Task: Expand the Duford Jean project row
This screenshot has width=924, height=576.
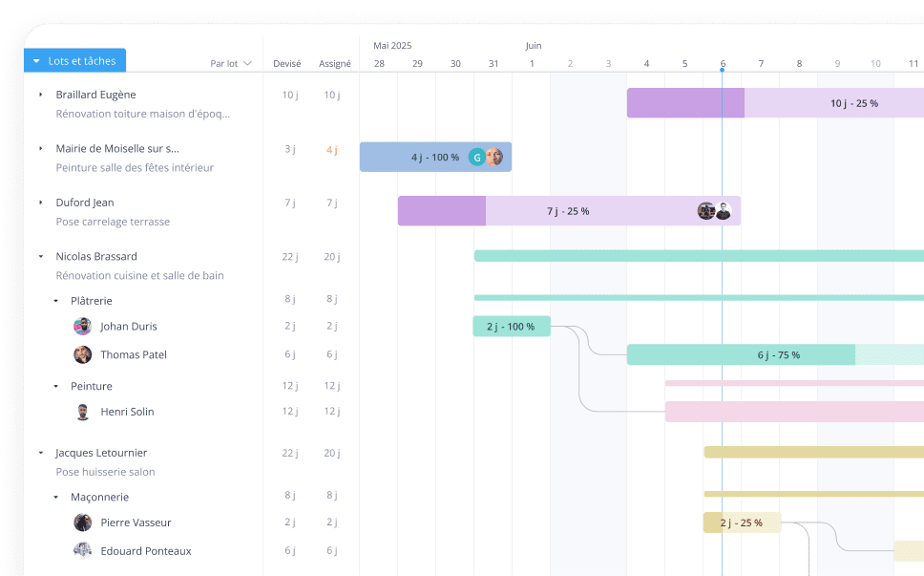Action: pyautogui.click(x=40, y=203)
